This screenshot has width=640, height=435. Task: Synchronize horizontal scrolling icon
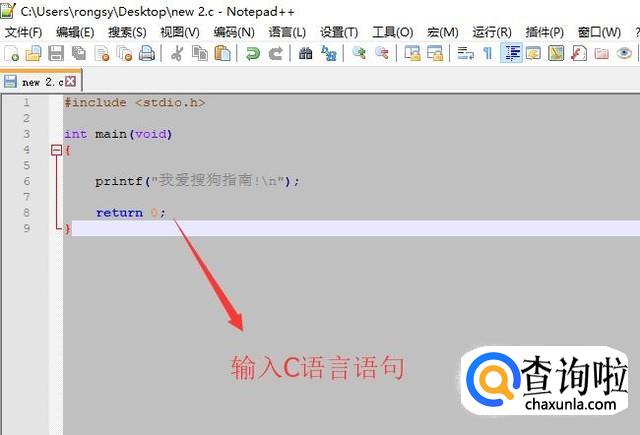point(435,53)
